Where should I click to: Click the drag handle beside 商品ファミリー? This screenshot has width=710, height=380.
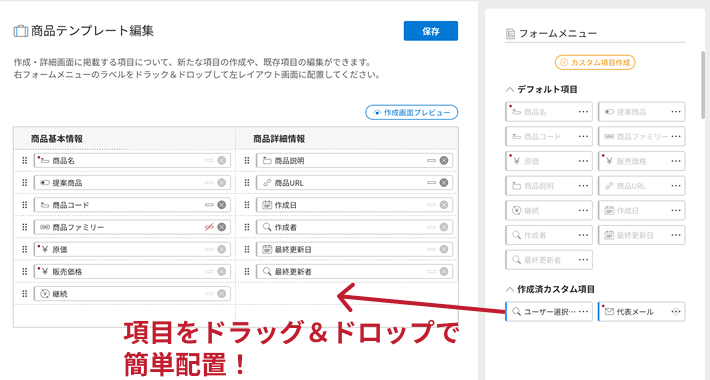point(24,227)
